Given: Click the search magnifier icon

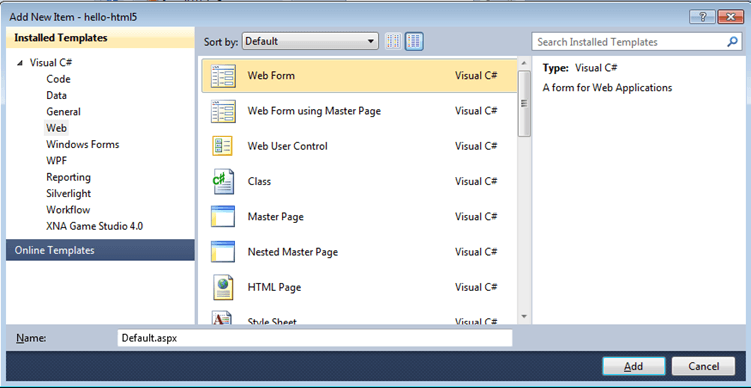Looking at the screenshot, I should tap(732, 42).
